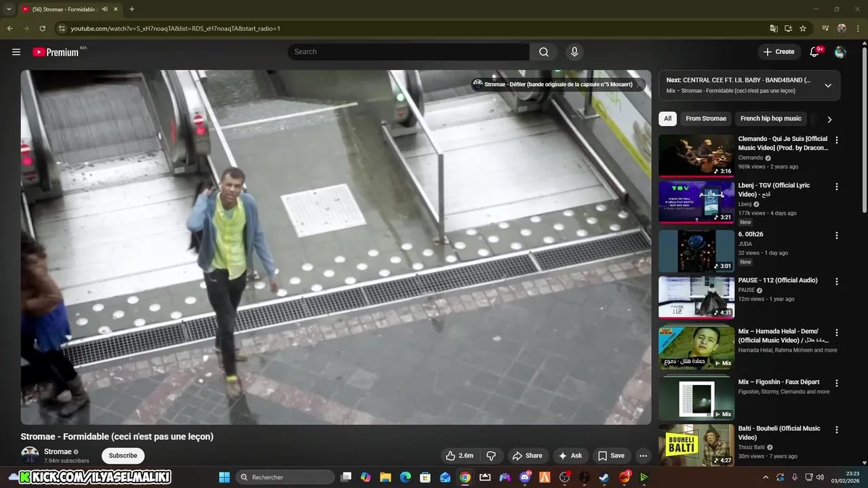Screen dimensions: 868x488
Task: Show hidden system tray icons
Action: coord(766,477)
